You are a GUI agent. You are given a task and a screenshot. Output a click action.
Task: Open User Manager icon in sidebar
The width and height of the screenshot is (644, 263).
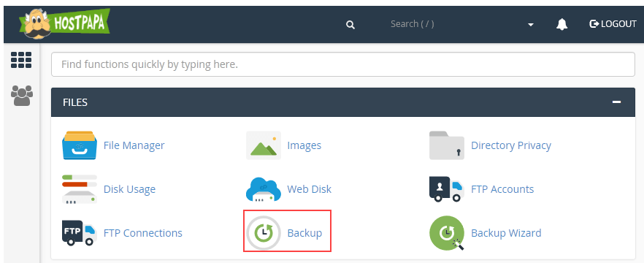22,96
